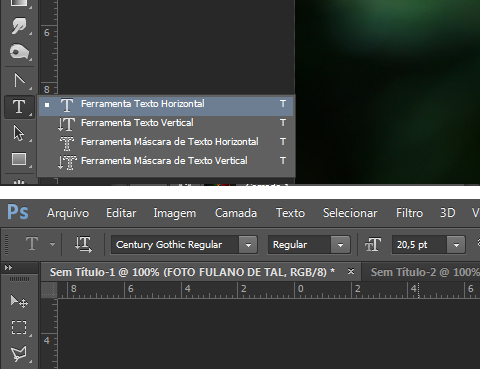Open the Filtro menu
This screenshot has height=369, width=480.
tap(409, 213)
